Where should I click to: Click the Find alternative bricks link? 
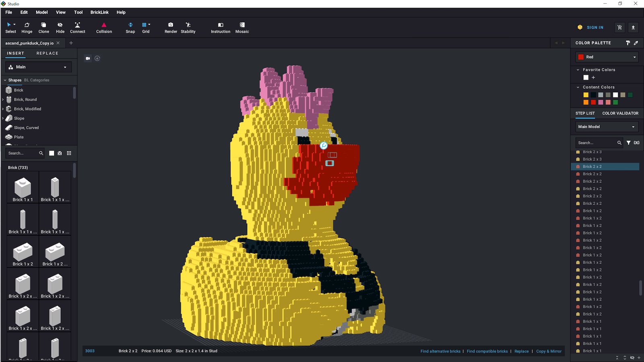pyautogui.click(x=440, y=351)
